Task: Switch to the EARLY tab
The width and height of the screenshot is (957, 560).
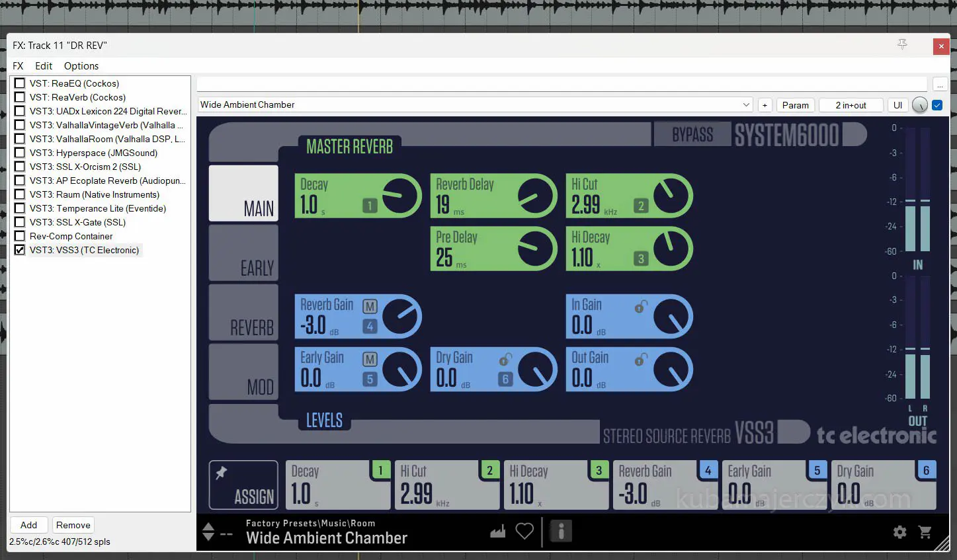Action: coord(244,254)
